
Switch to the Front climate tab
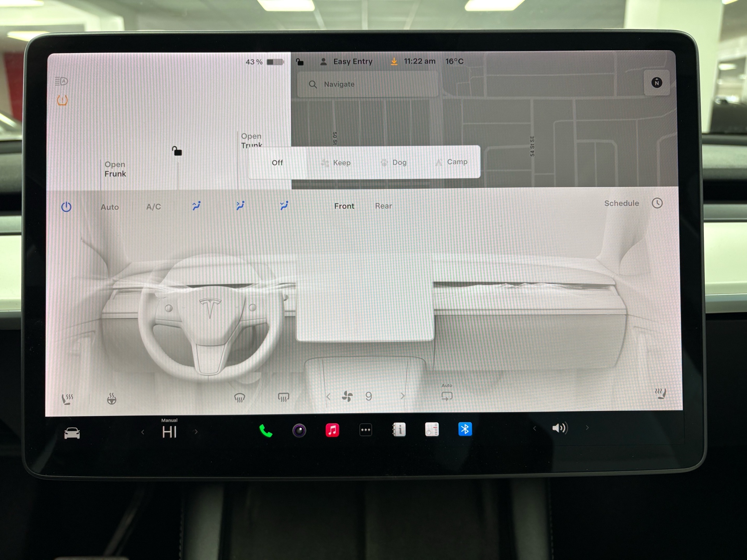344,206
